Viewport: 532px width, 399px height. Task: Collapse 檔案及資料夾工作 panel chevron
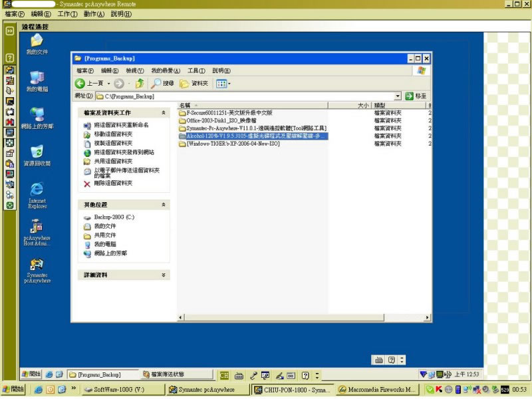tap(164, 112)
